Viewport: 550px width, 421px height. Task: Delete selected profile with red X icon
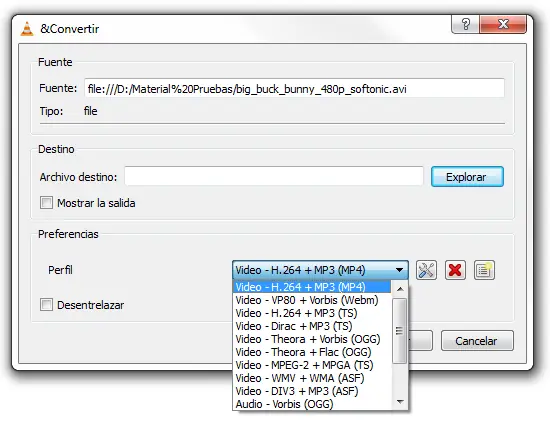pos(455,270)
